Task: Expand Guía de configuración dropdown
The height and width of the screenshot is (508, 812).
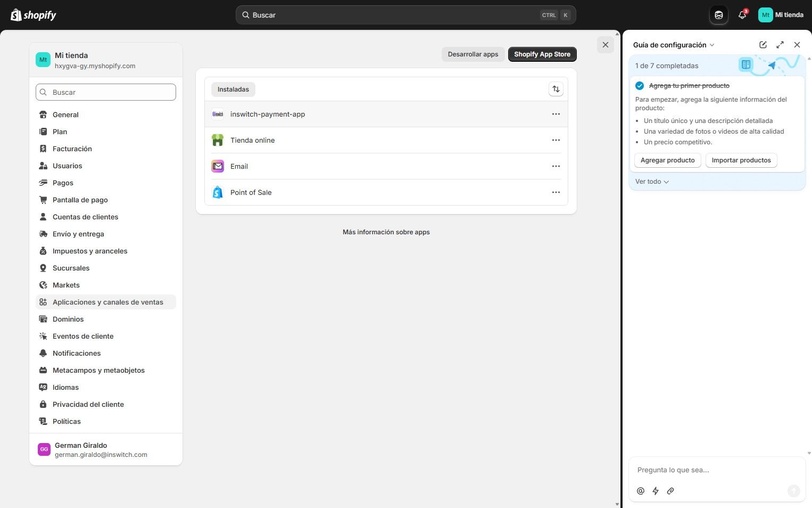Action: 674,45
